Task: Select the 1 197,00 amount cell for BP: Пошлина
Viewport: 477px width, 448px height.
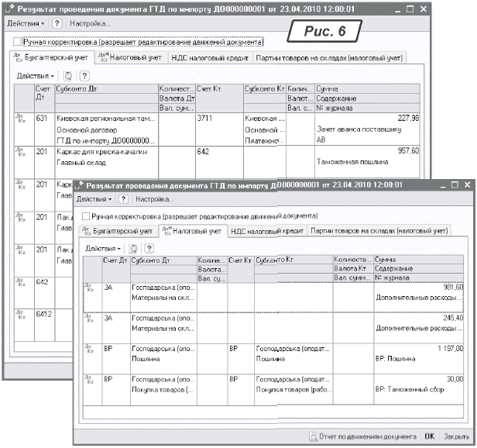Action: [x=418, y=350]
